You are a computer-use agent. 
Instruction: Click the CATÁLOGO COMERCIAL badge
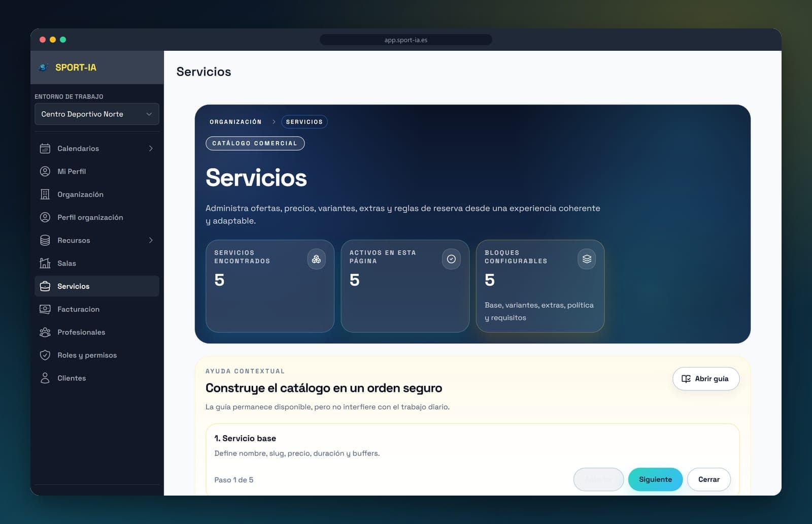(255, 143)
